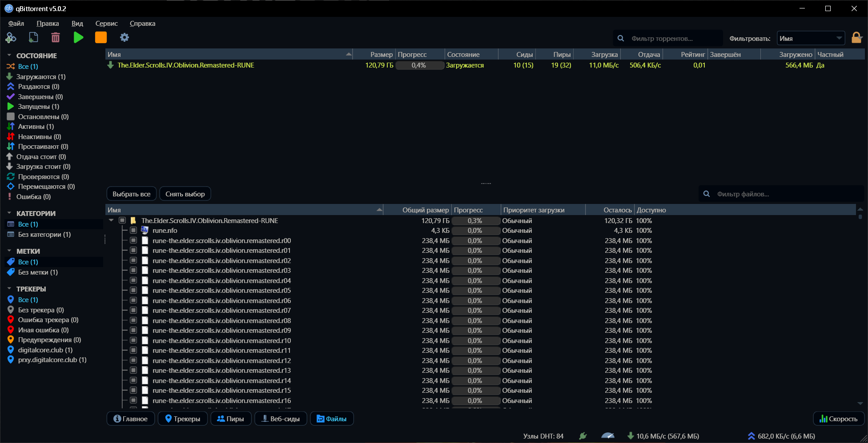This screenshot has height=443, width=868.
Task: Toggle the checkbox for rune.nfo
Action: coord(133,230)
